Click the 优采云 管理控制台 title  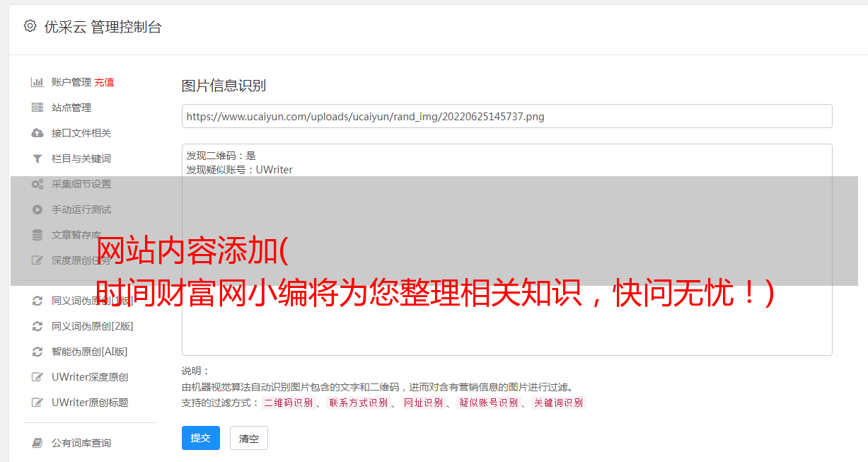(103, 27)
